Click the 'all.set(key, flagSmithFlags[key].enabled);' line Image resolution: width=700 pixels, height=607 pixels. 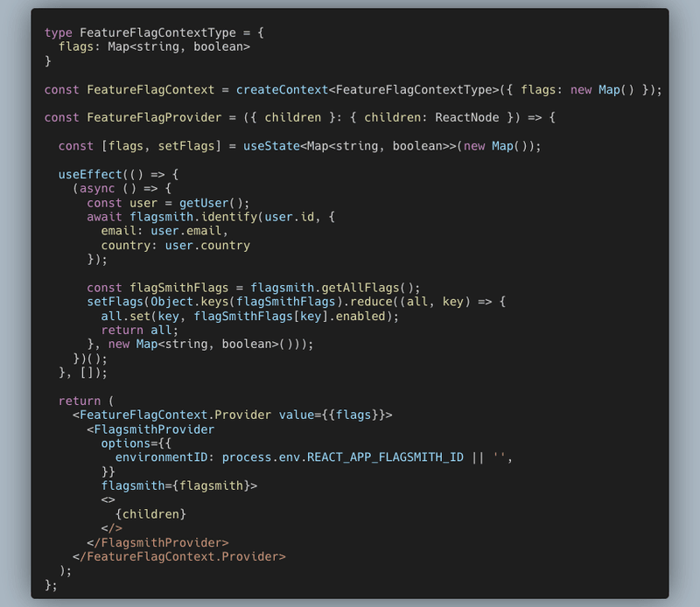coord(250,317)
